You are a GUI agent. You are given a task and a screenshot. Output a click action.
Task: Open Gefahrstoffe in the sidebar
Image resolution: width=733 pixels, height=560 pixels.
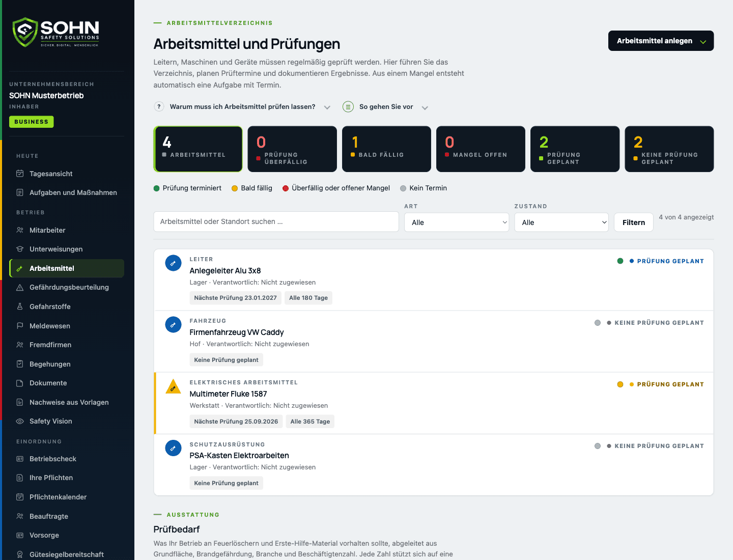67,306
